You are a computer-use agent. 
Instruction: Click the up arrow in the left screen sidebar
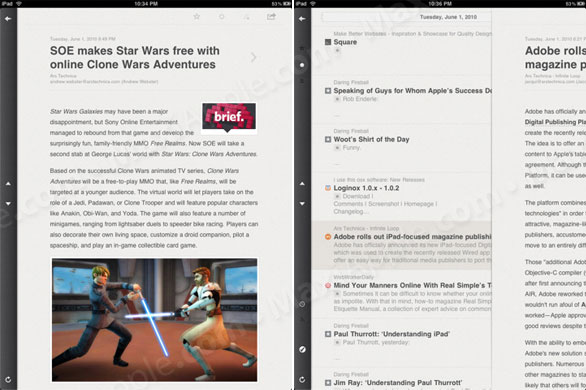click(8, 184)
